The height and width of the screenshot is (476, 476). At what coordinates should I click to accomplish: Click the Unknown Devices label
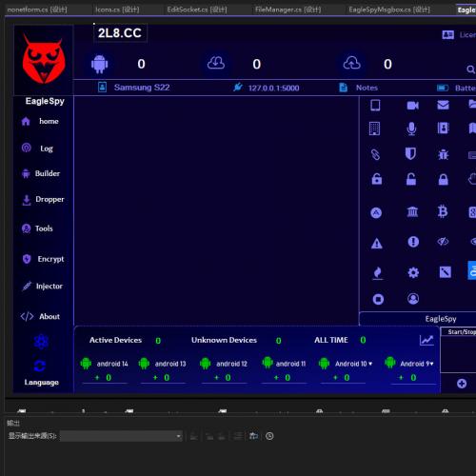(224, 340)
